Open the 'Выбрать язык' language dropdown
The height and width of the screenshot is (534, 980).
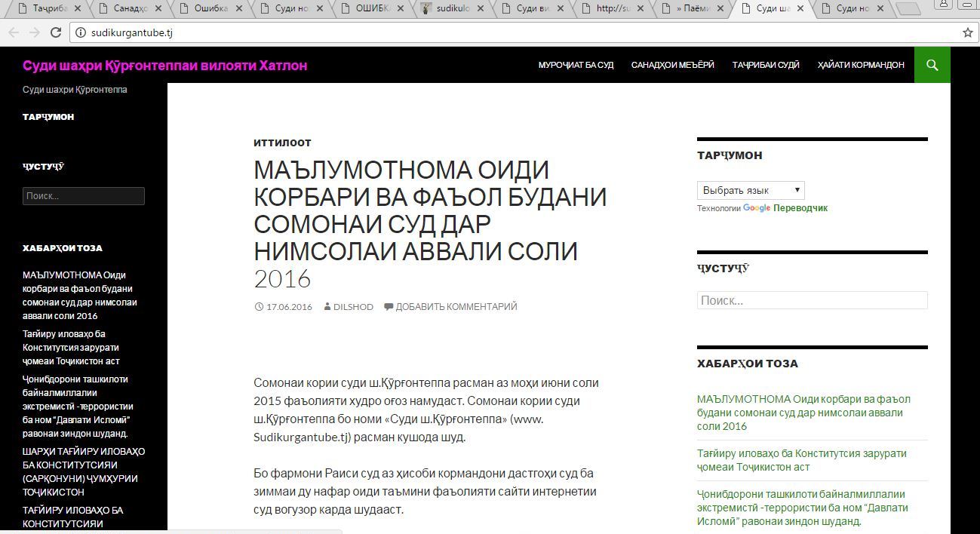pyautogui.click(x=750, y=190)
